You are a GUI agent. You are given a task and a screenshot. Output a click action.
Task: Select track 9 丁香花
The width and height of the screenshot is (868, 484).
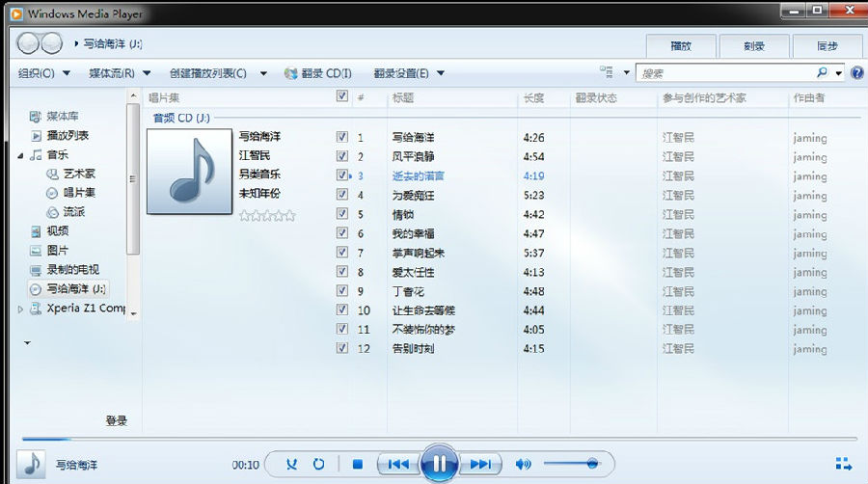(x=408, y=291)
